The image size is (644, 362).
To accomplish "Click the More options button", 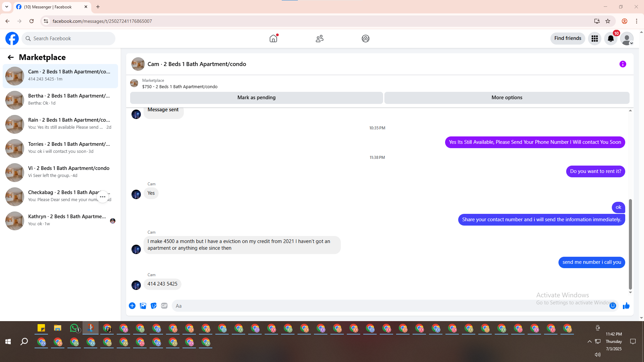I will [x=506, y=98].
